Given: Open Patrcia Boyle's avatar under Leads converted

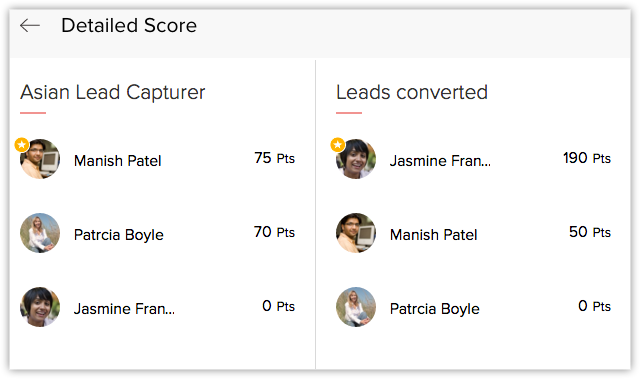Looking at the screenshot, I should [356, 307].
